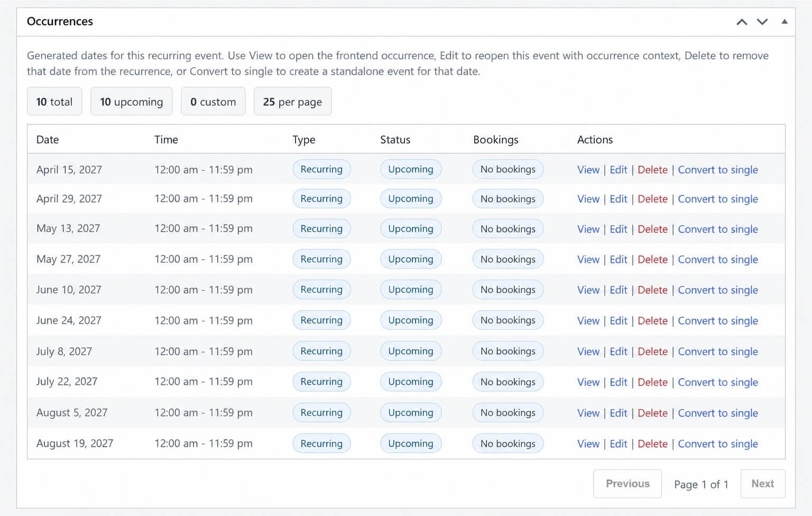This screenshot has height=516, width=812.
Task: Convert June 24, 2027 occurrence to single
Action: click(718, 320)
